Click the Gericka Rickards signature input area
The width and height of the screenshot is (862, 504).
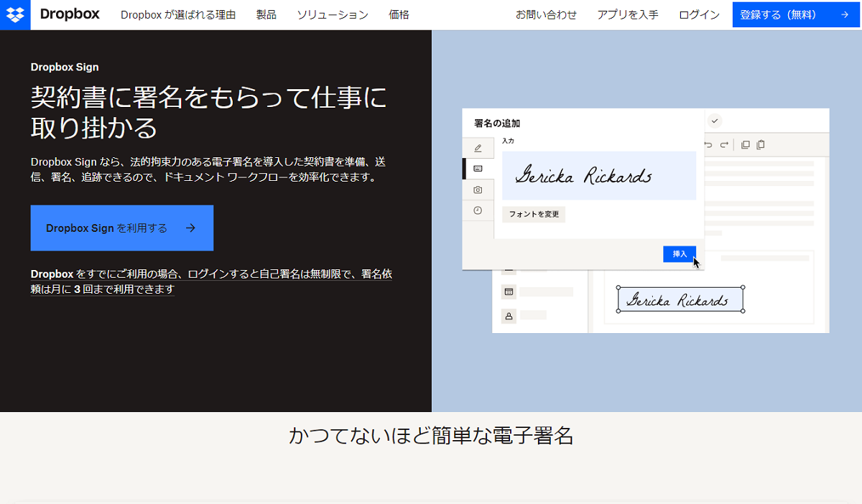click(599, 175)
